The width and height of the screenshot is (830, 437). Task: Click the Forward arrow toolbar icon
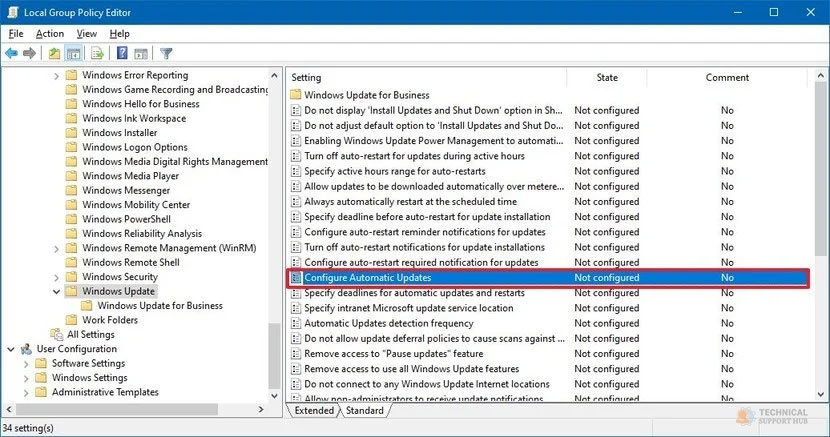click(30, 53)
